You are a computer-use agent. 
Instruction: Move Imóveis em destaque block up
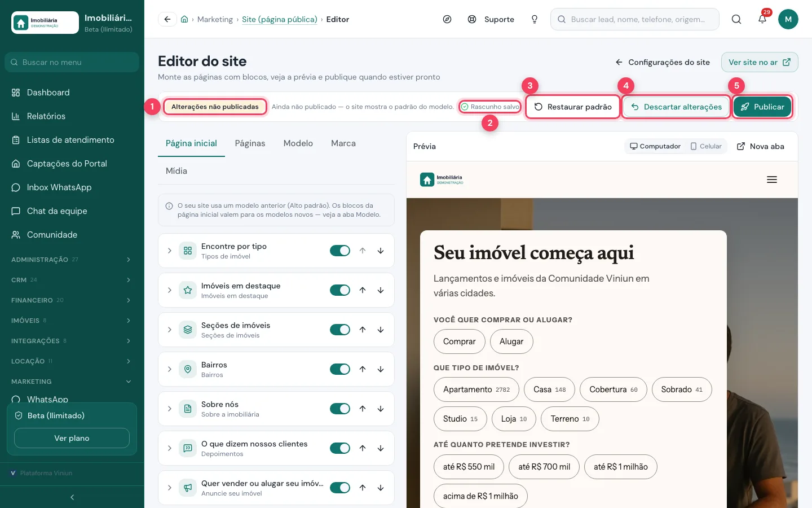tap(363, 290)
